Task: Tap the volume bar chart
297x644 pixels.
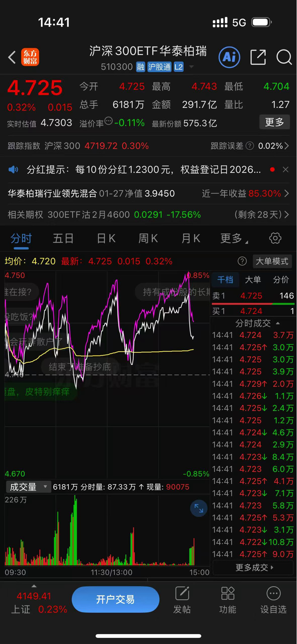Action: tap(107, 530)
